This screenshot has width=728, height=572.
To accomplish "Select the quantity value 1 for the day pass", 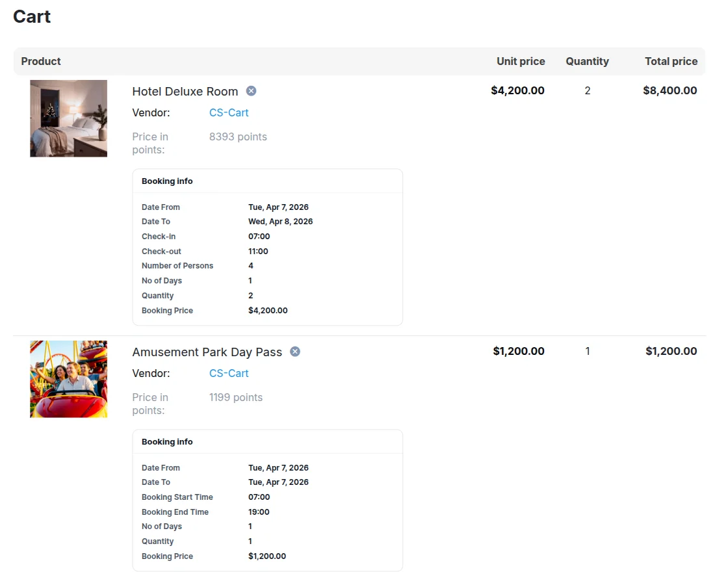I will pyautogui.click(x=588, y=351).
